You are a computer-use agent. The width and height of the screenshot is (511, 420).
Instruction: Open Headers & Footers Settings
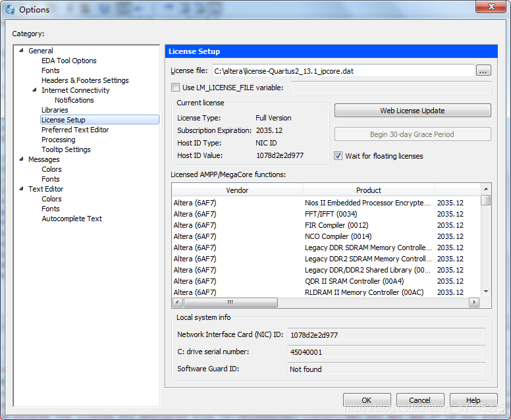pos(85,80)
